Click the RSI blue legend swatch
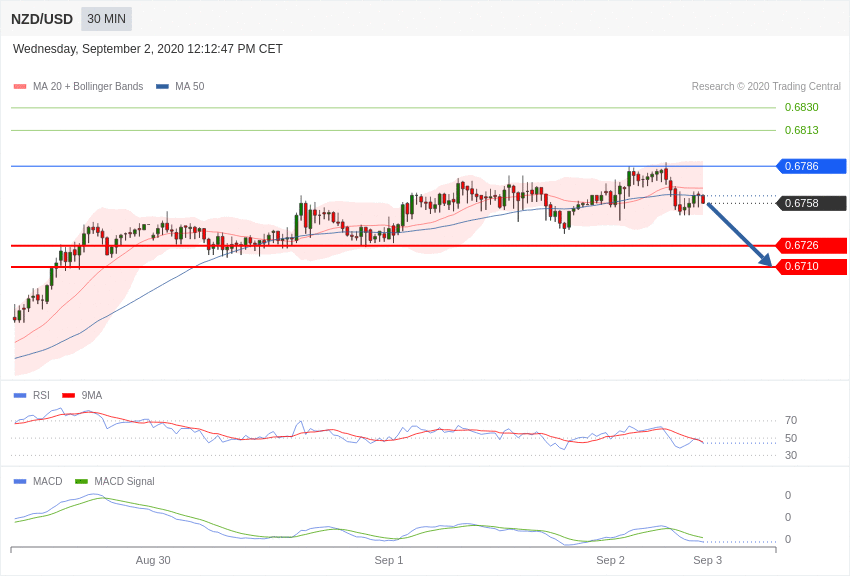This screenshot has width=850, height=576. 20,396
